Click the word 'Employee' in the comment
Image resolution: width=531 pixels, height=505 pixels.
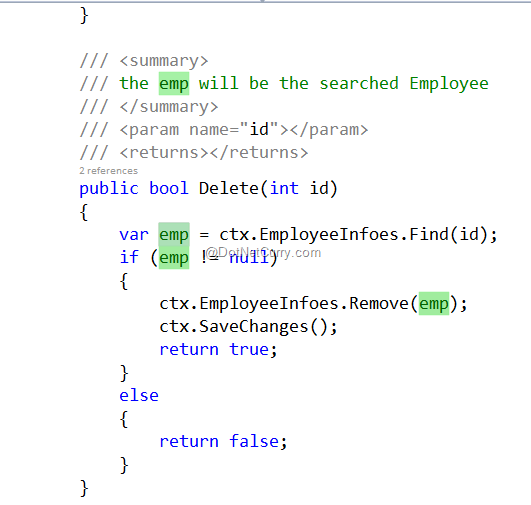coord(449,84)
